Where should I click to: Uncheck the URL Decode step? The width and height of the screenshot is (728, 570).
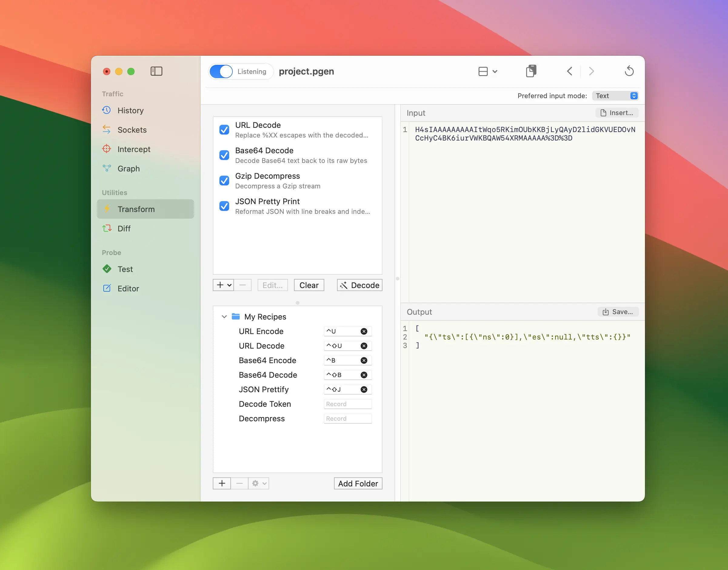click(224, 130)
